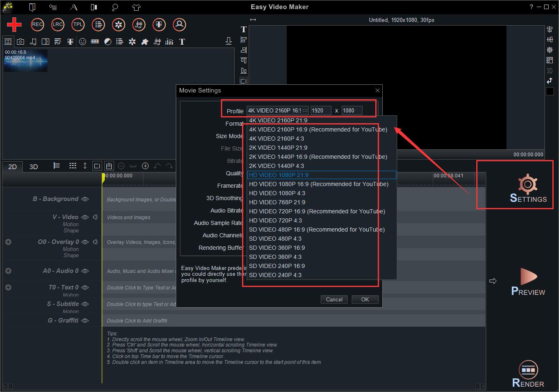The width and height of the screenshot is (559, 392).
Task: Click the 3D mode icon beside preview
Action: click(x=549, y=71)
